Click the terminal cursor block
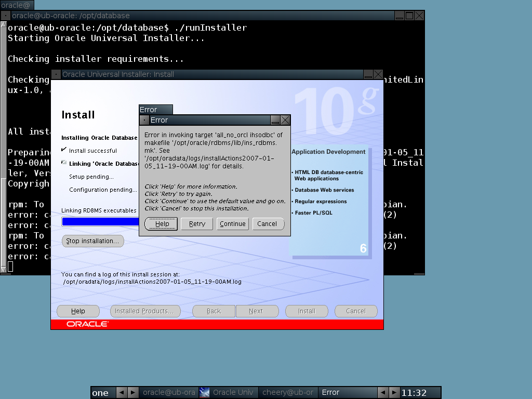The image size is (532, 399). tap(10, 267)
